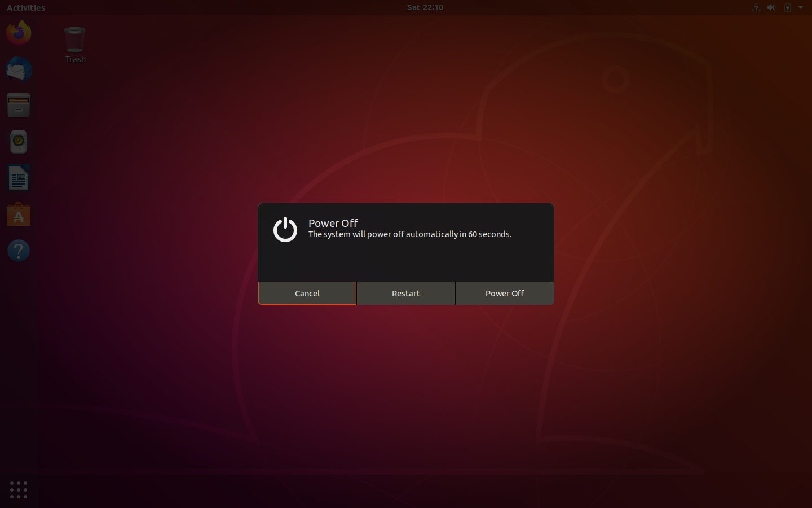
Task: Choose Restart in the dialog
Action: [x=406, y=294]
